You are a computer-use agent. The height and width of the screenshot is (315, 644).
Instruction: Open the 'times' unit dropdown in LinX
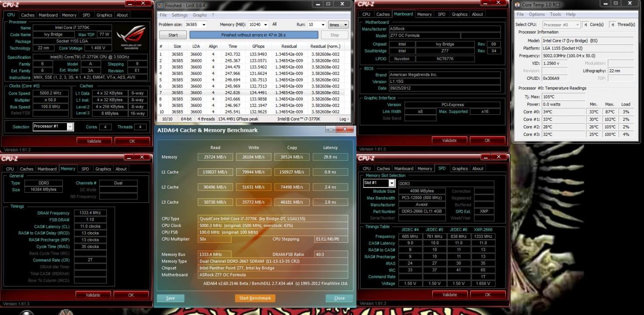click(x=339, y=25)
